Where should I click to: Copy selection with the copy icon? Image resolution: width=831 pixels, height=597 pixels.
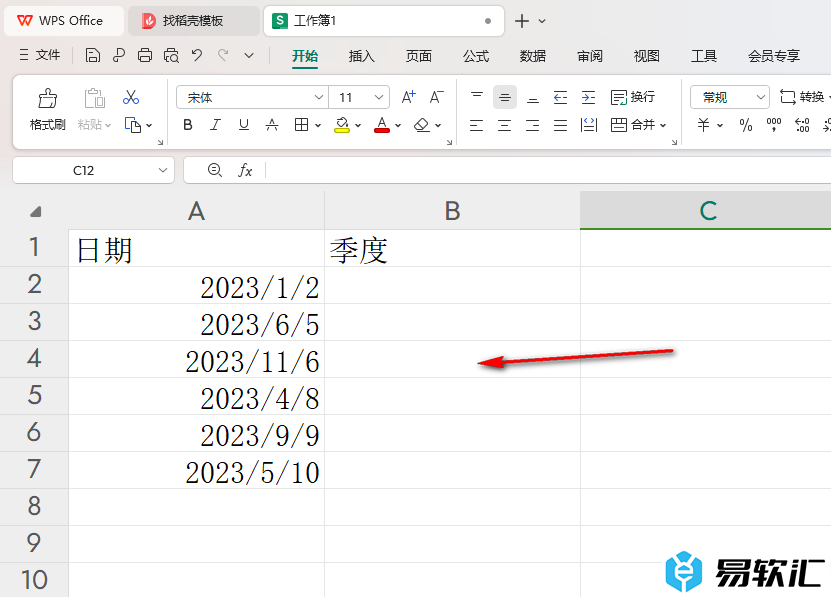pyautogui.click(x=132, y=125)
